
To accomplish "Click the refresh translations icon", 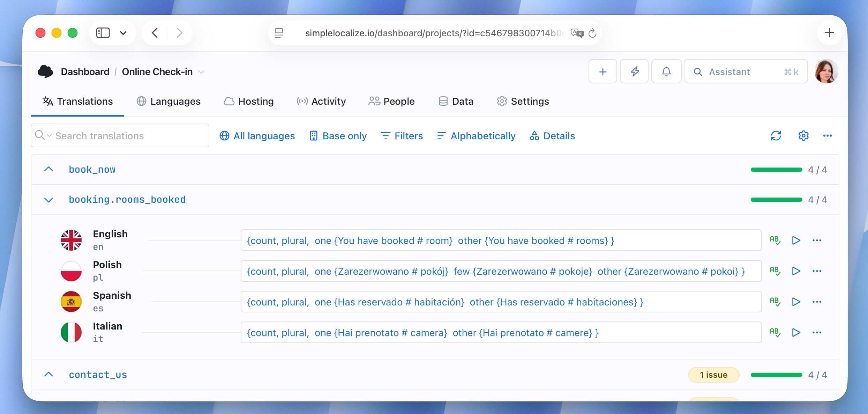I will tap(776, 136).
